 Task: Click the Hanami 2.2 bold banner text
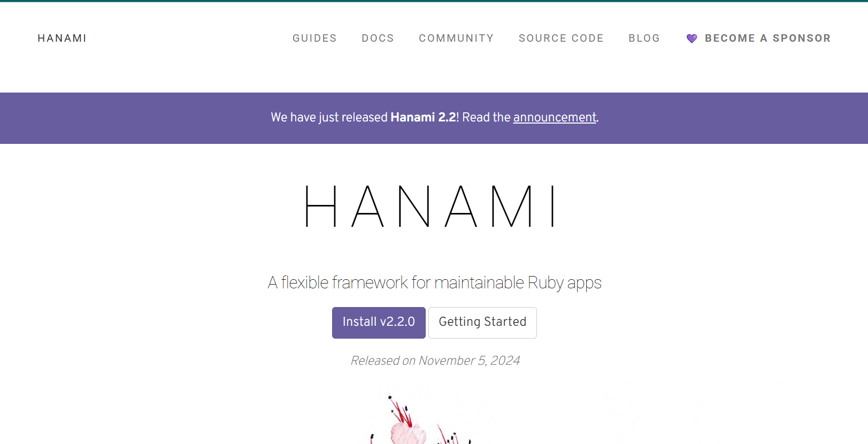(x=424, y=117)
